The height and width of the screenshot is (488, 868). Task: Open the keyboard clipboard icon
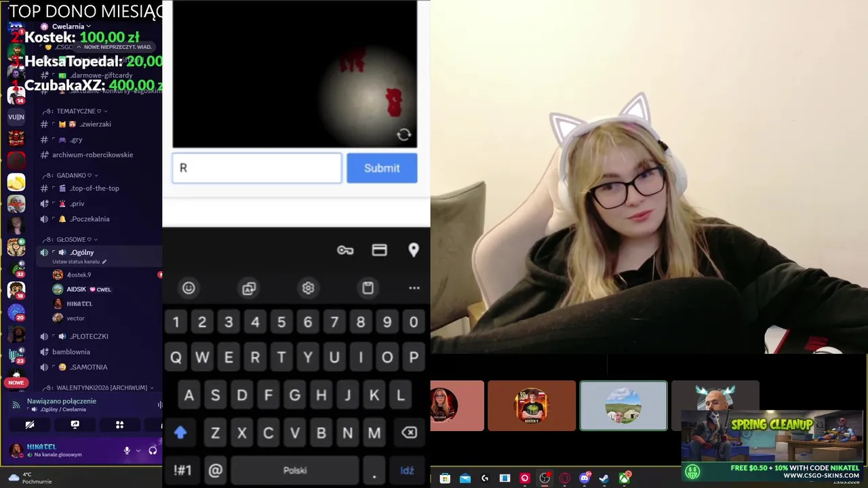[368, 288]
